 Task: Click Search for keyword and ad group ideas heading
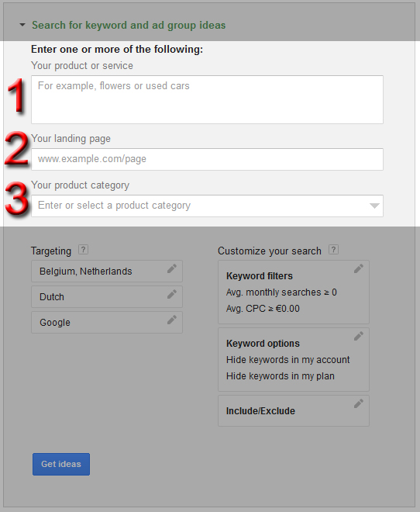click(x=129, y=25)
